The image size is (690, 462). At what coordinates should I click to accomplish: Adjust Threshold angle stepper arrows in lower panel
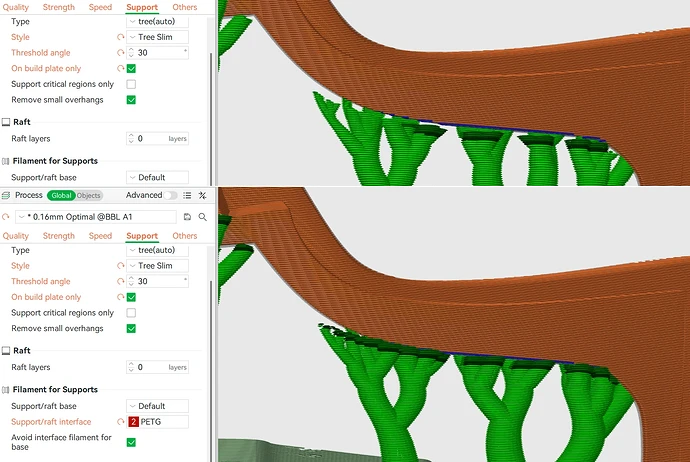click(131, 281)
